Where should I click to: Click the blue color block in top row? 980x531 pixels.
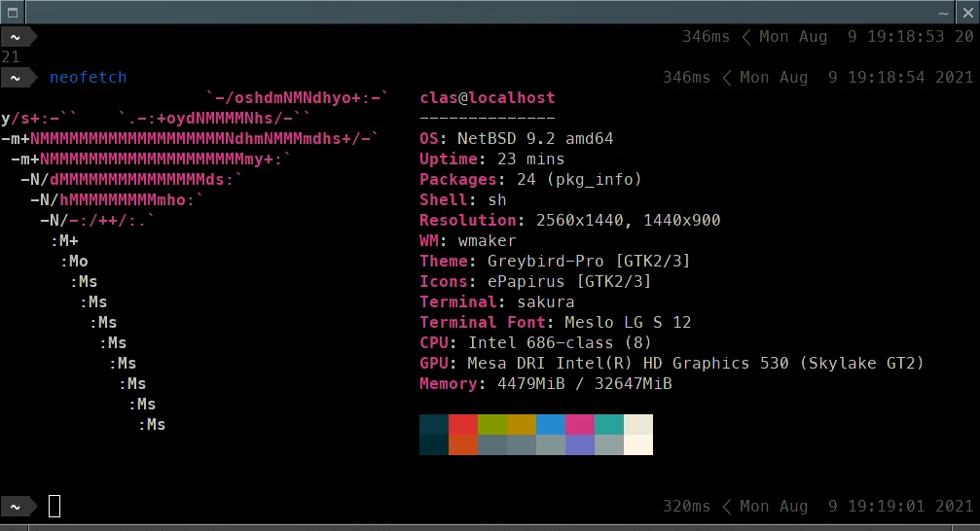(551, 424)
